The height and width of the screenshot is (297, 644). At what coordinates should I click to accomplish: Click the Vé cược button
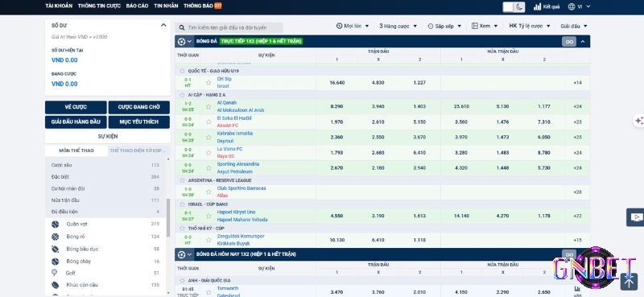pyautogui.click(x=76, y=107)
